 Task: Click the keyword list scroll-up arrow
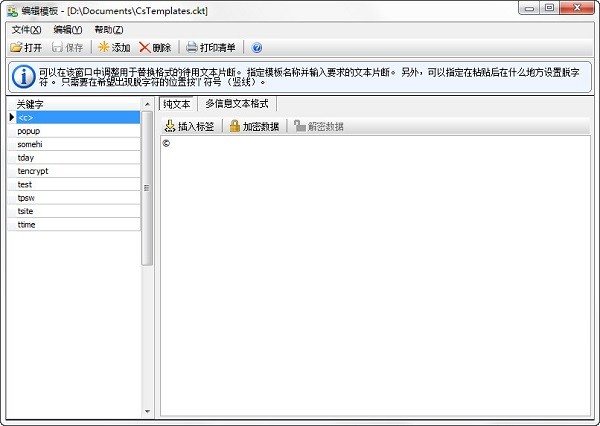click(147, 104)
